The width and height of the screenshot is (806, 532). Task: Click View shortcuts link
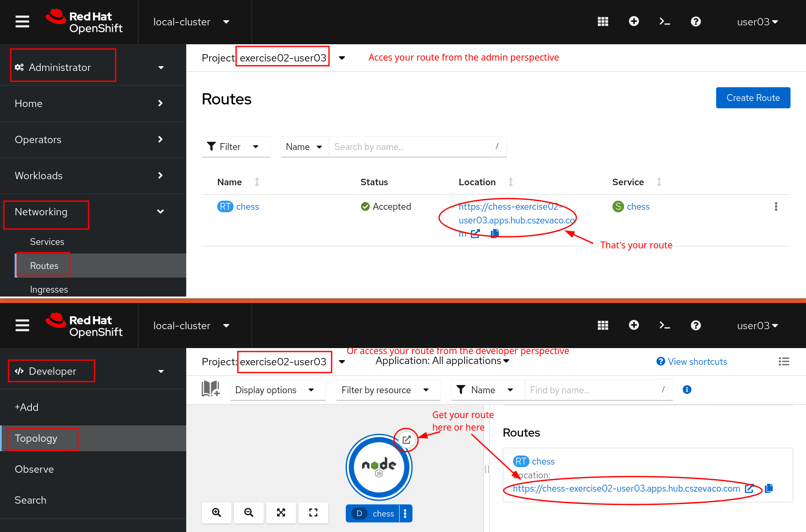pyautogui.click(x=692, y=362)
